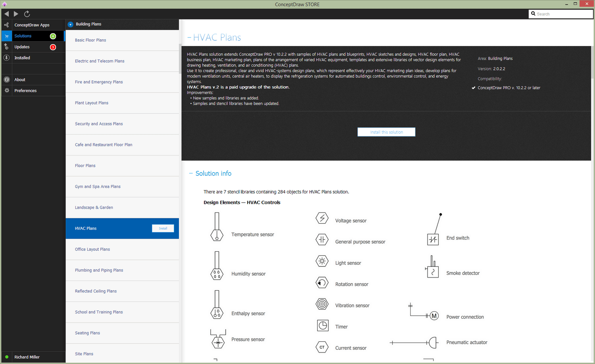Click the Installed download icon
Screen dimensions: 595x364
(6, 57)
